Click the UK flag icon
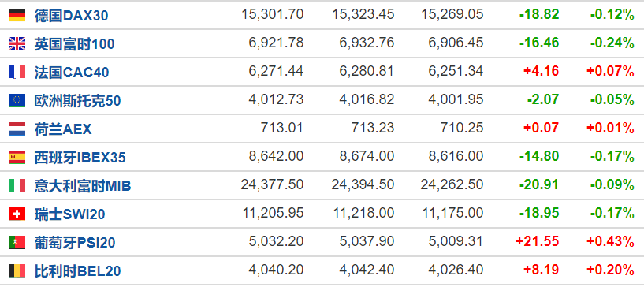The image size is (644, 287). pyautogui.click(x=17, y=43)
